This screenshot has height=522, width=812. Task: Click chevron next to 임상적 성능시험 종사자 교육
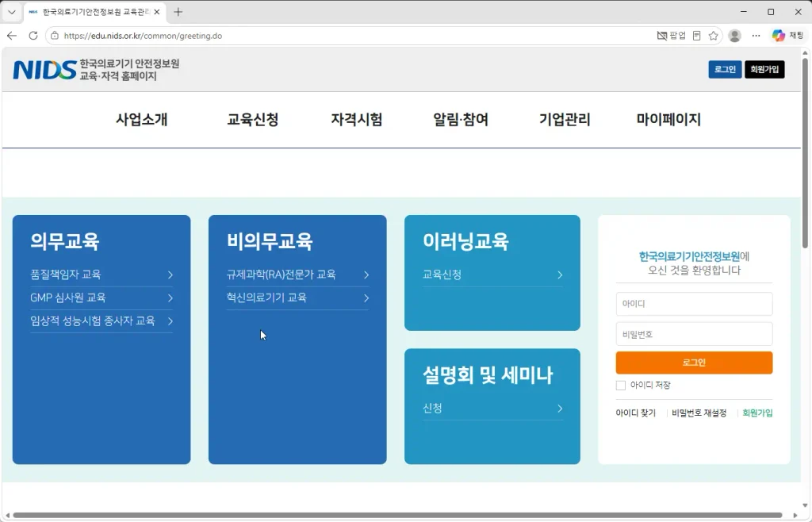tap(170, 321)
